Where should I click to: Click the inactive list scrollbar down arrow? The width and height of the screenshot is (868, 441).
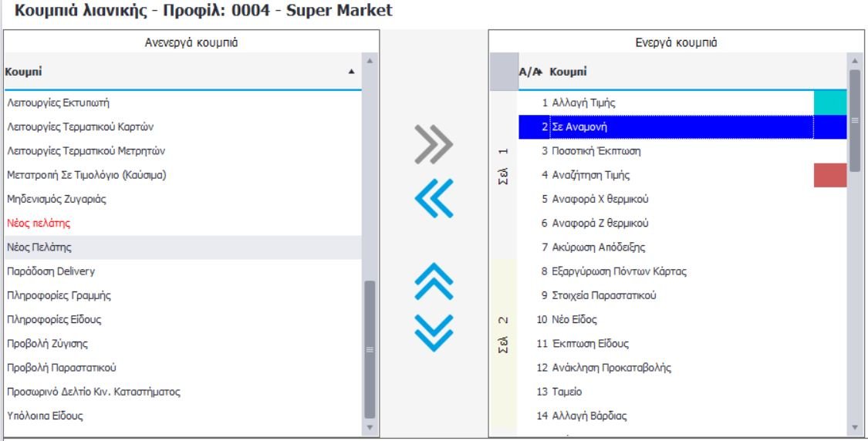(370, 426)
